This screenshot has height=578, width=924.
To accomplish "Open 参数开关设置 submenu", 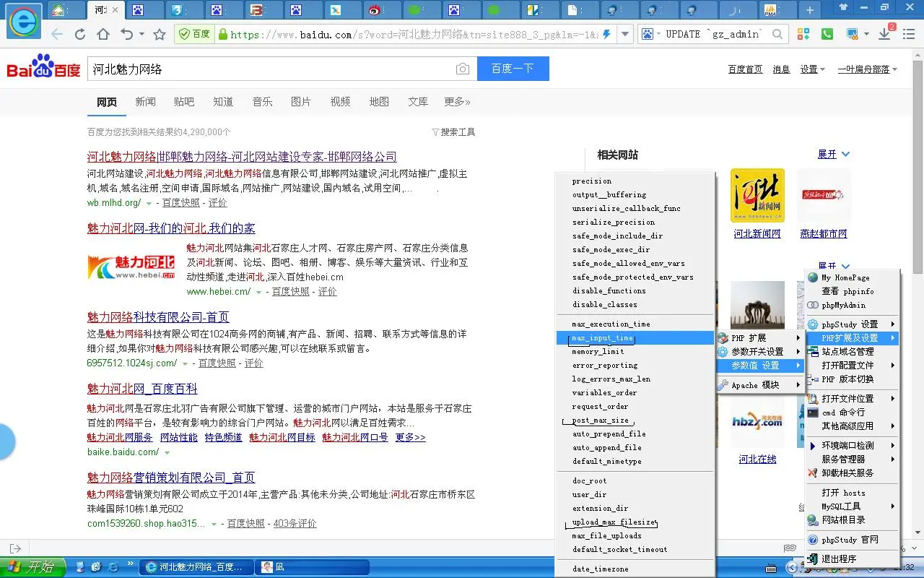I will pos(759,352).
